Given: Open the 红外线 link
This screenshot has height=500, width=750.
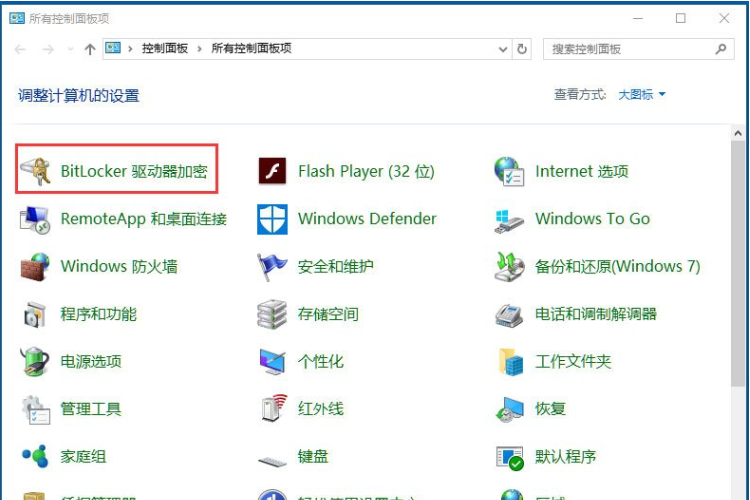Looking at the screenshot, I should tap(320, 409).
